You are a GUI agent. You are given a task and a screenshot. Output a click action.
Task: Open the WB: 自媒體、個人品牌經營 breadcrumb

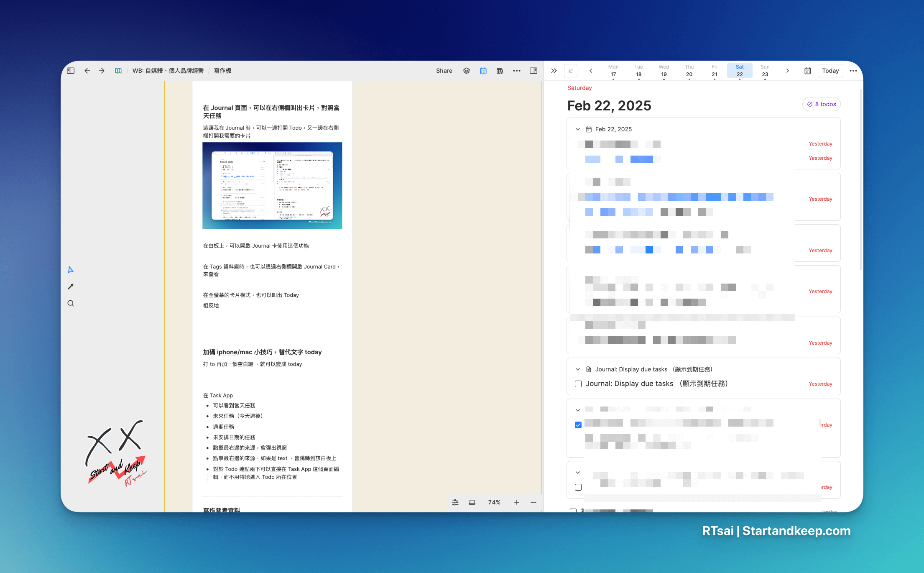click(x=168, y=71)
